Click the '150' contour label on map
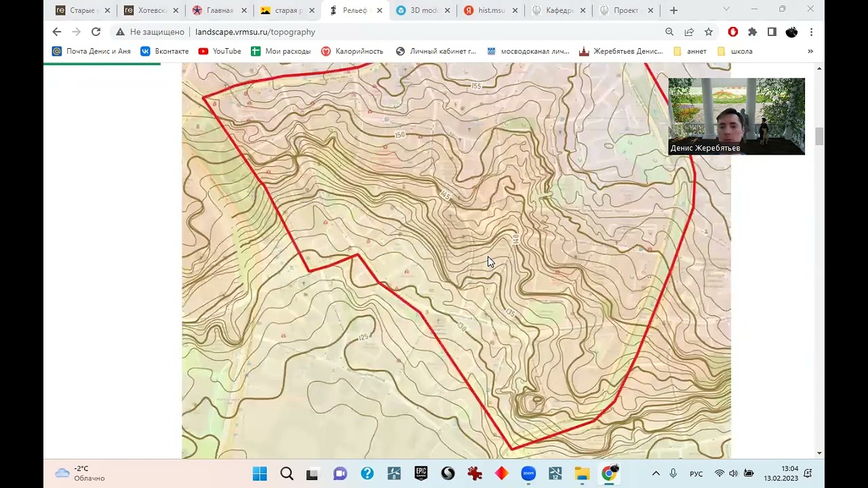This screenshot has height=488, width=868. click(x=400, y=135)
